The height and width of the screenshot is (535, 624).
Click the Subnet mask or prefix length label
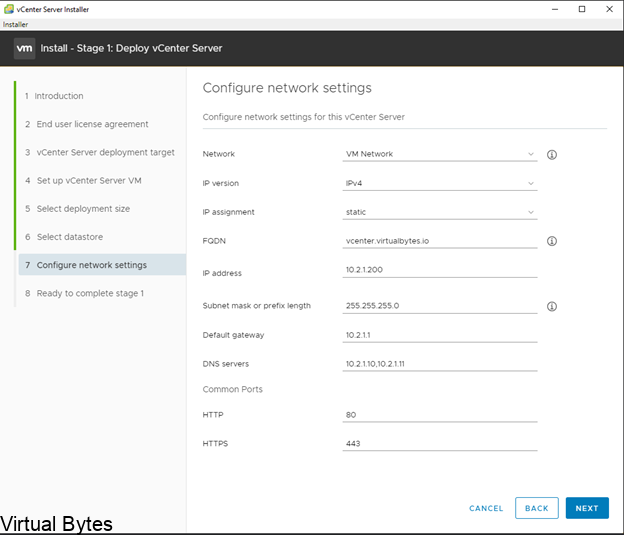click(x=257, y=306)
